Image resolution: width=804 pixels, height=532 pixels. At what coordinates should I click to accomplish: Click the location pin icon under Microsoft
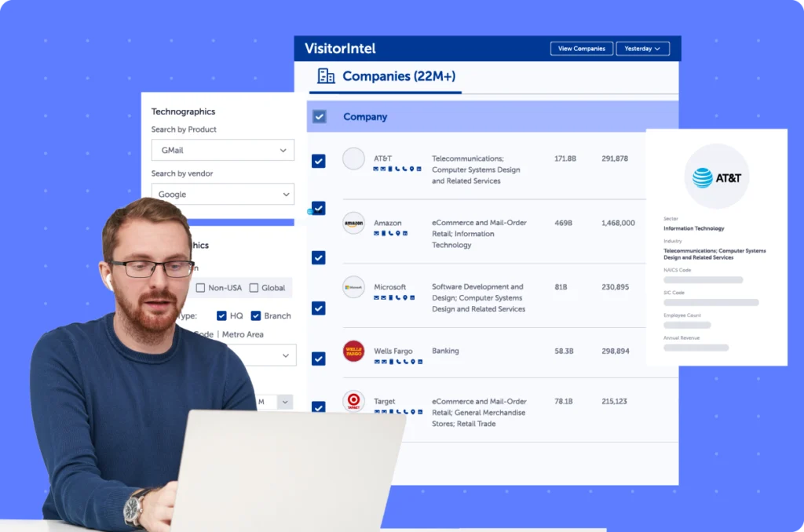[405, 297]
